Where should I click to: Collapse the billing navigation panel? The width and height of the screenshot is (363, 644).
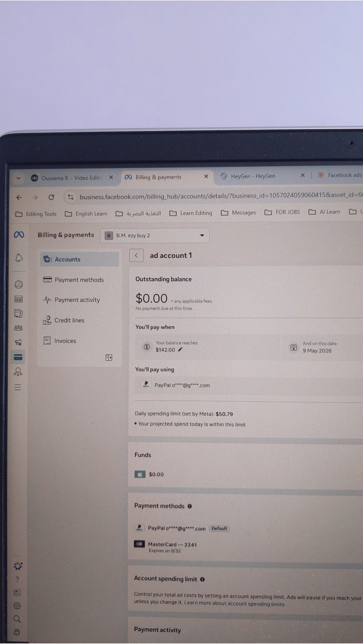point(109,358)
